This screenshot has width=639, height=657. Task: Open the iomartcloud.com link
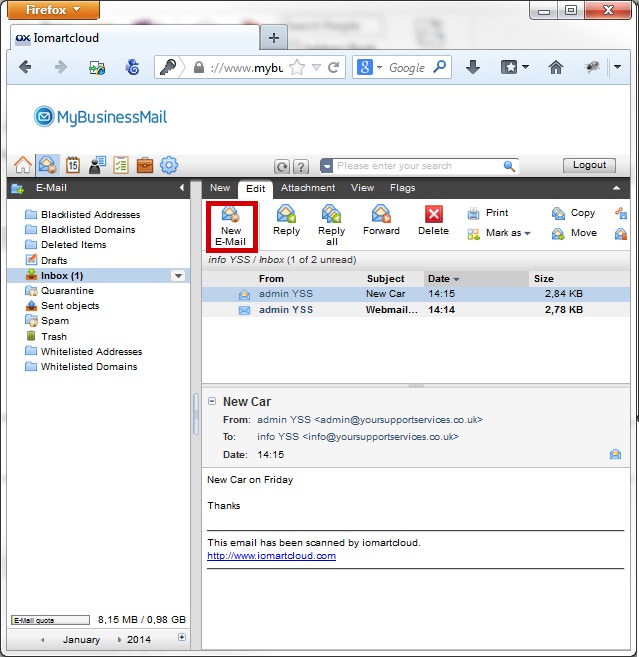pos(271,556)
